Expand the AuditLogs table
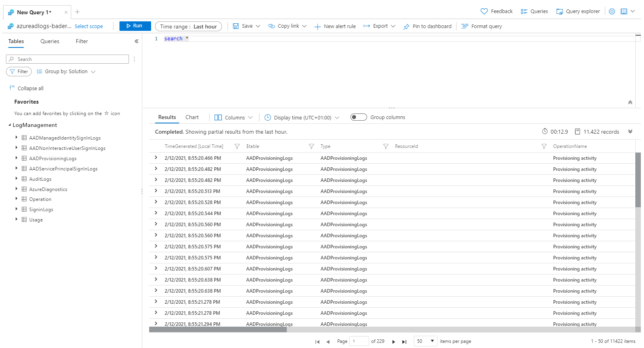The image size is (644, 348). point(16,178)
